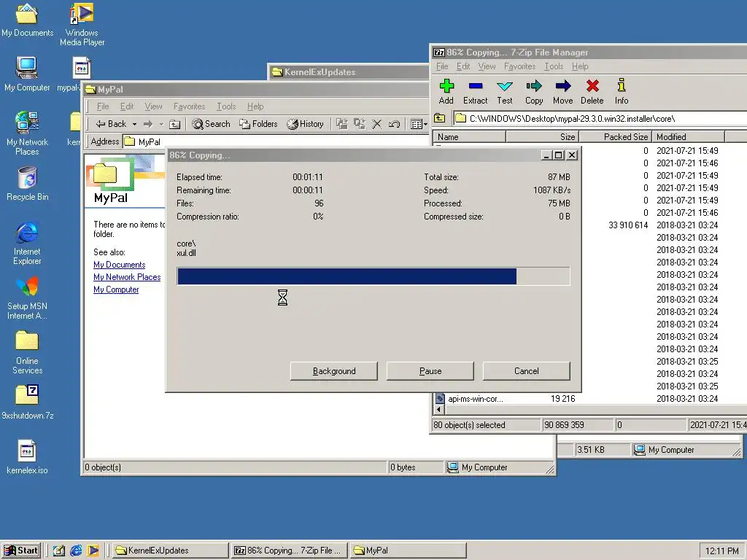Click the Extract icon in 7-Zip

point(476,91)
